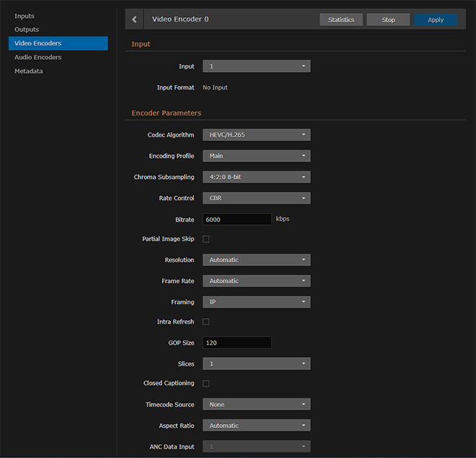476x458 pixels.
Task: Toggle the Intra Refresh checkbox
Action: 206,322
